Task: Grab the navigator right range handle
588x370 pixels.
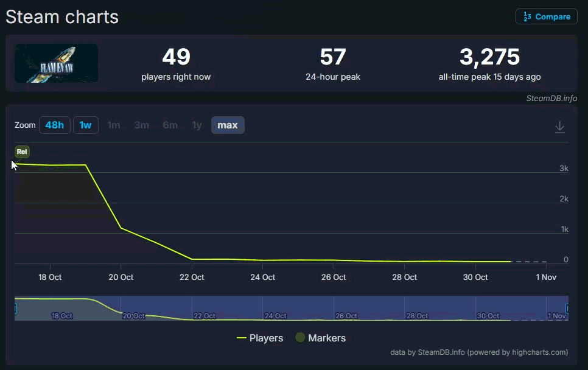Action: pyautogui.click(x=567, y=308)
